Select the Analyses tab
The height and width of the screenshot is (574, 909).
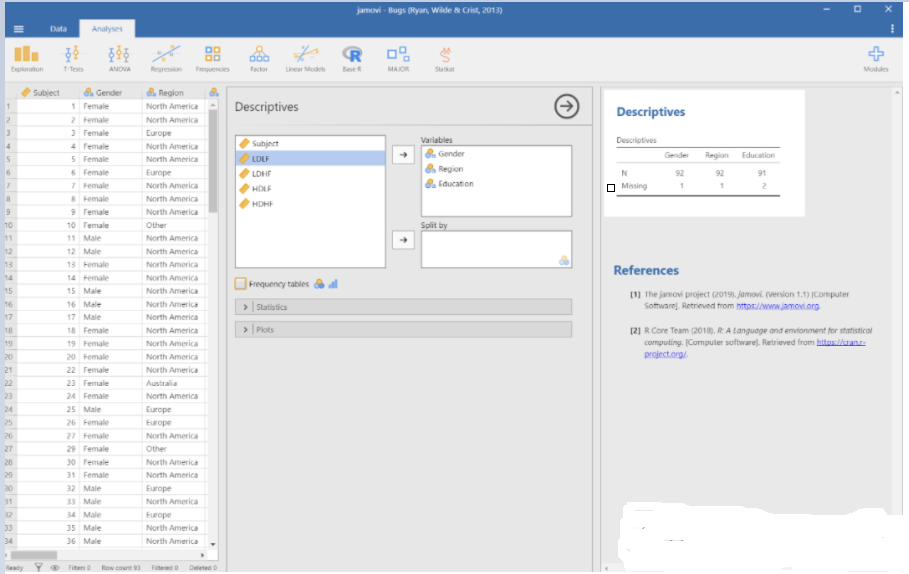(106, 29)
